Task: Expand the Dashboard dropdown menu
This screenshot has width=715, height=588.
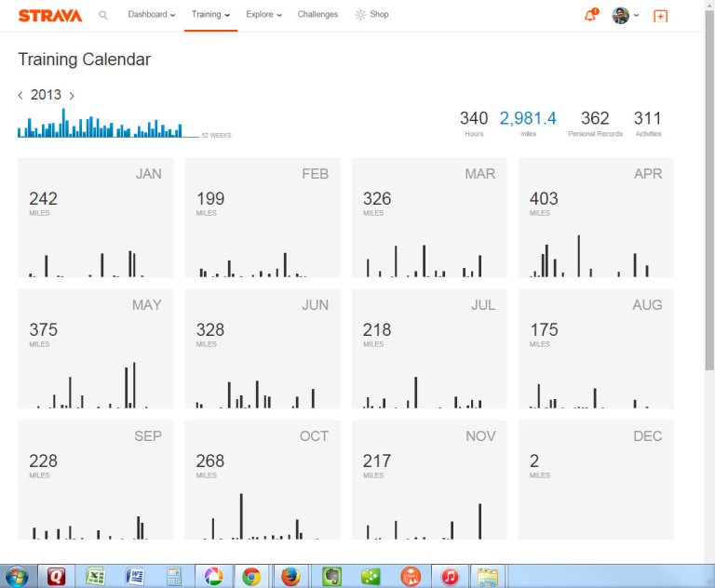Action: [152, 15]
